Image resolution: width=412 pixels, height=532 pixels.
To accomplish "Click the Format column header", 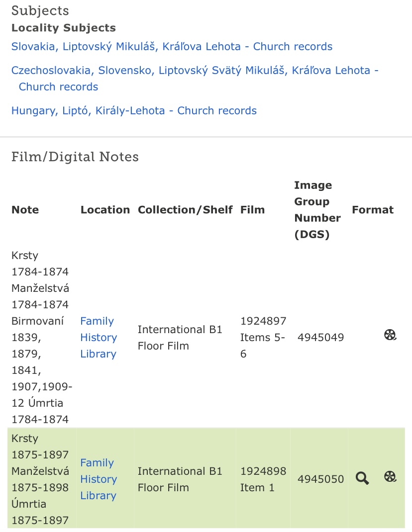I will click(373, 210).
